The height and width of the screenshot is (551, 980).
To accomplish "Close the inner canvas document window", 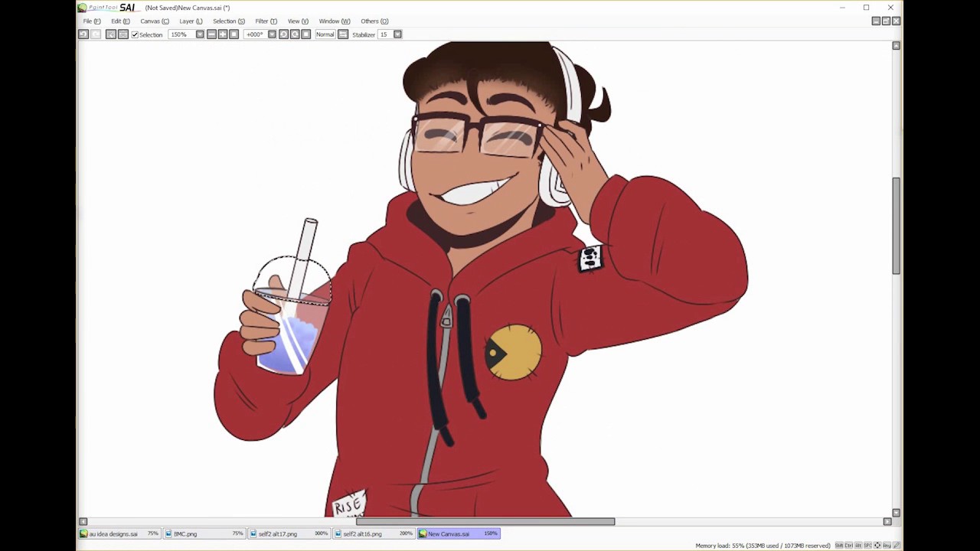I will click(896, 21).
